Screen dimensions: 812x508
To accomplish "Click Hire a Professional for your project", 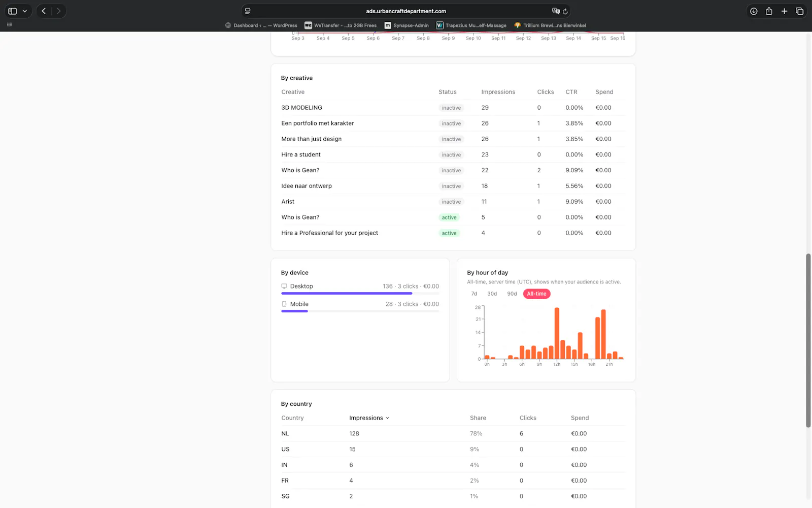I will click(330, 233).
